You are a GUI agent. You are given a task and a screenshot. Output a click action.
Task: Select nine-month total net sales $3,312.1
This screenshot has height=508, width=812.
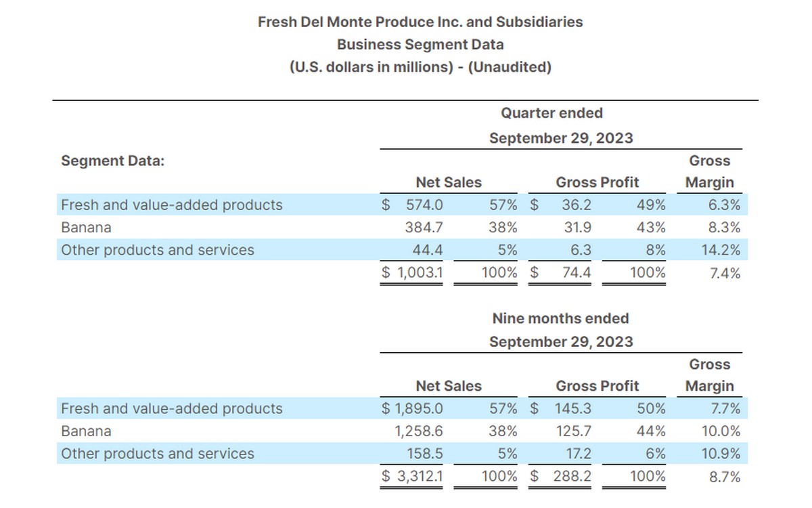point(413,476)
